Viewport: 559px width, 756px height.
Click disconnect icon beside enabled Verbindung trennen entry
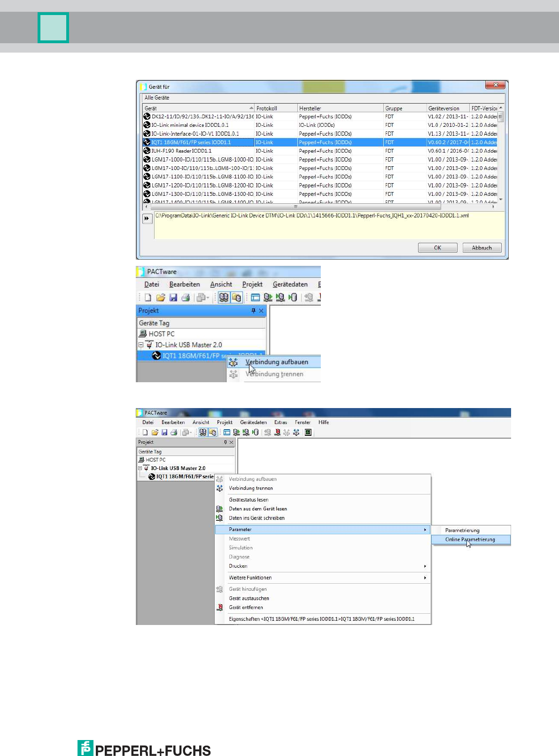219,488
